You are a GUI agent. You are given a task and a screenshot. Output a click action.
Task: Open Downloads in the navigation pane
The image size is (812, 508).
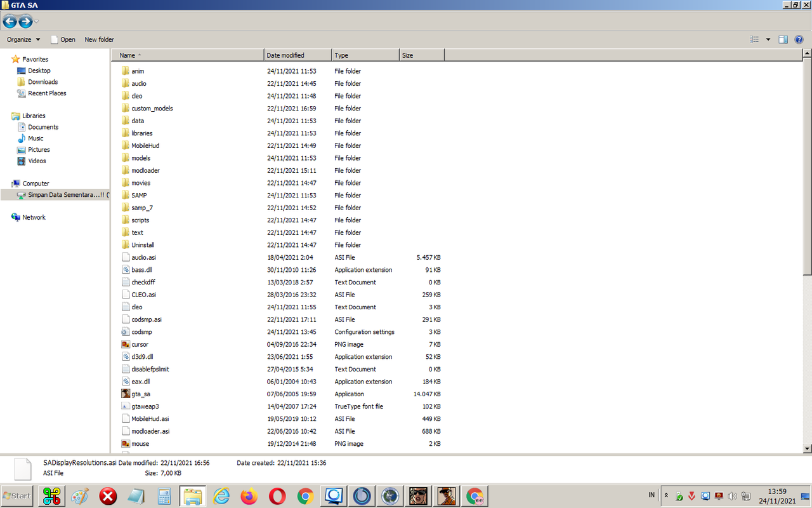tap(43, 82)
